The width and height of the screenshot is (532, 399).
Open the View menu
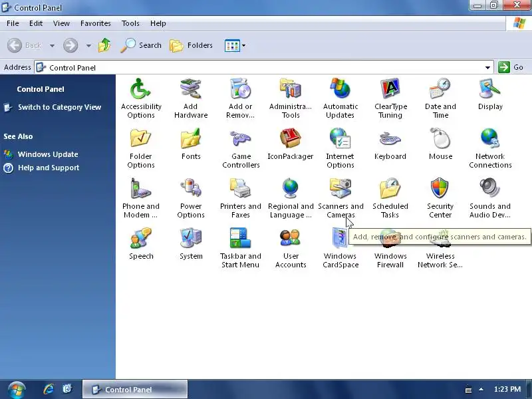pyautogui.click(x=61, y=23)
